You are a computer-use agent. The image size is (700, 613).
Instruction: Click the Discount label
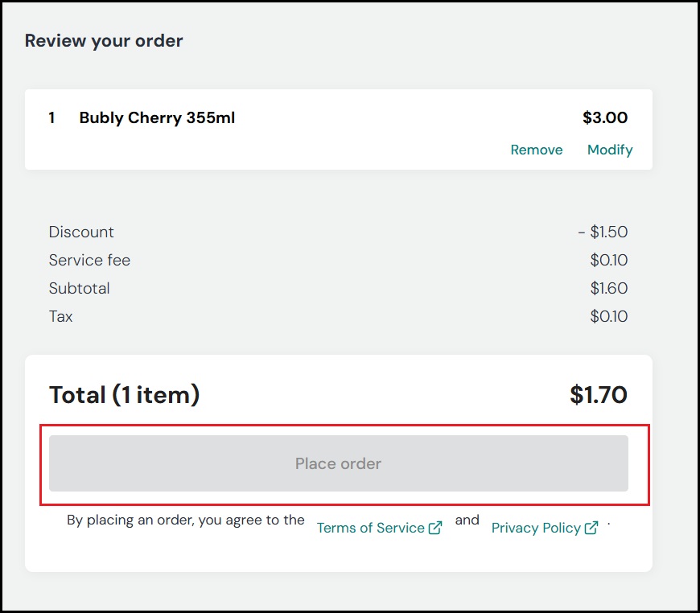pos(81,232)
